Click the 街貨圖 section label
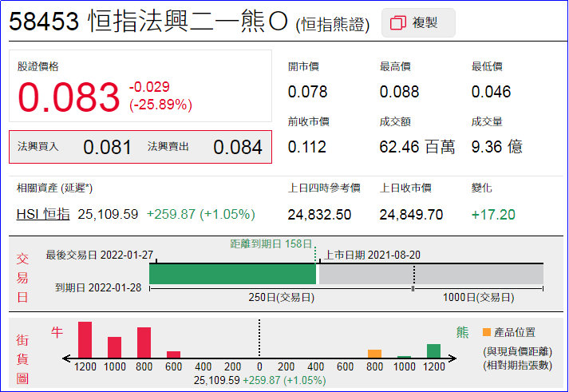The image size is (569, 392). pos(22,359)
